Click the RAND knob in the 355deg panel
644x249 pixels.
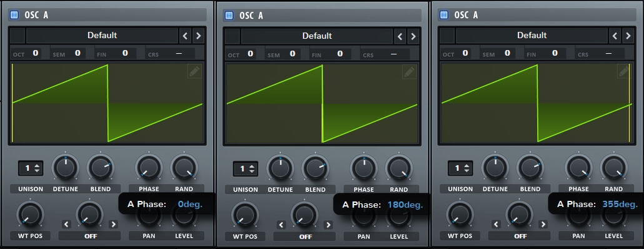click(x=613, y=168)
